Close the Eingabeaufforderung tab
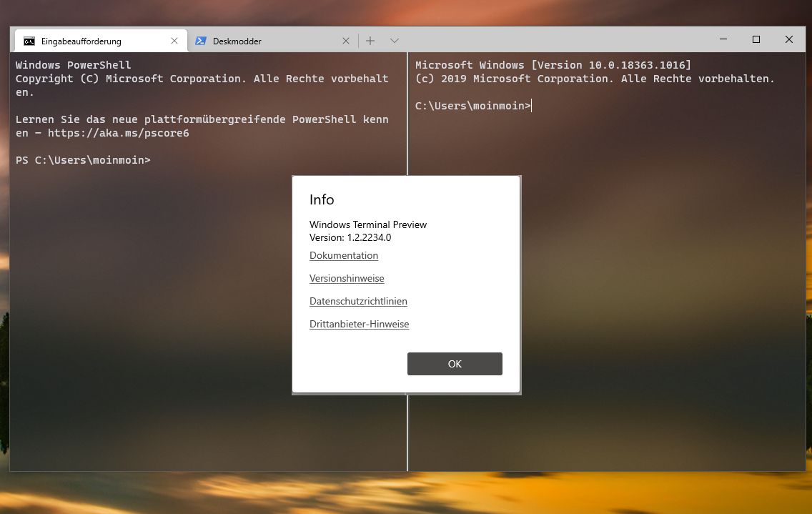The width and height of the screenshot is (812, 514). pos(174,41)
